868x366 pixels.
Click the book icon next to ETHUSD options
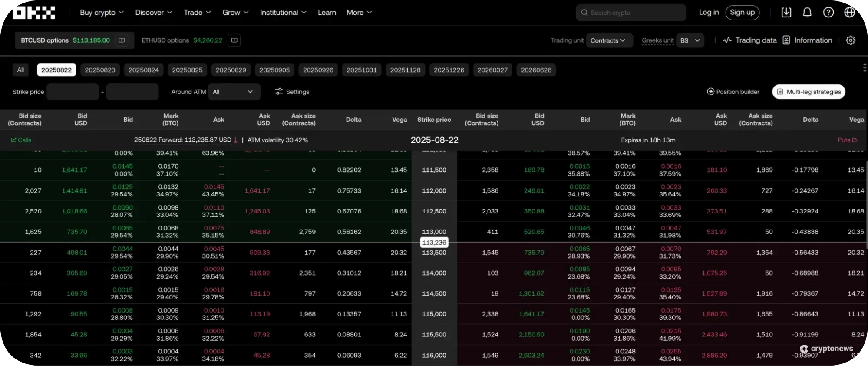(234, 40)
